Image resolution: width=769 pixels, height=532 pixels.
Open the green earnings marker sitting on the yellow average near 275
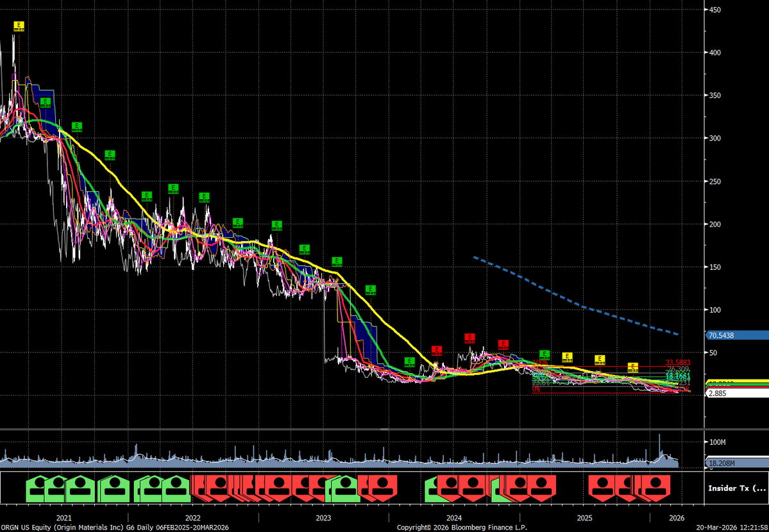coord(110,155)
